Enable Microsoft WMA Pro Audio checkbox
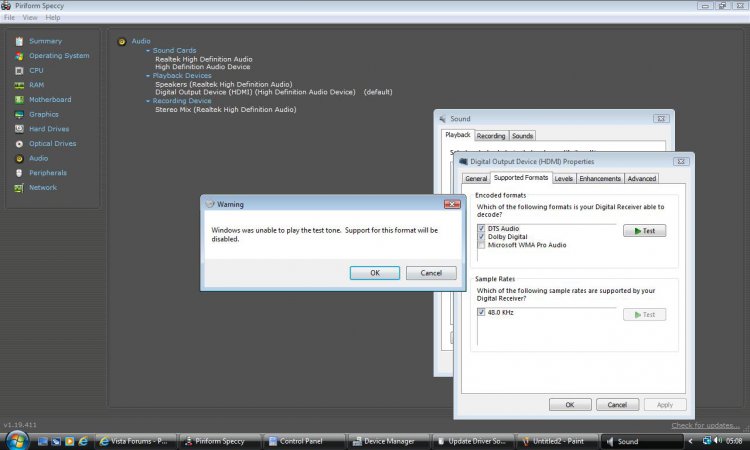The width and height of the screenshot is (750, 450). [481, 245]
